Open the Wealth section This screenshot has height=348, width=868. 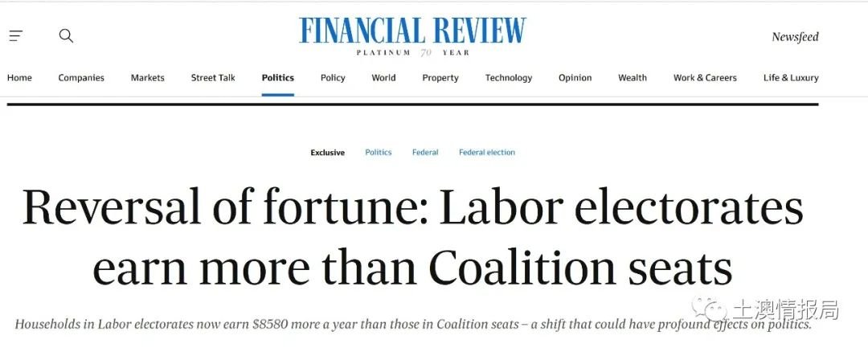click(x=633, y=78)
